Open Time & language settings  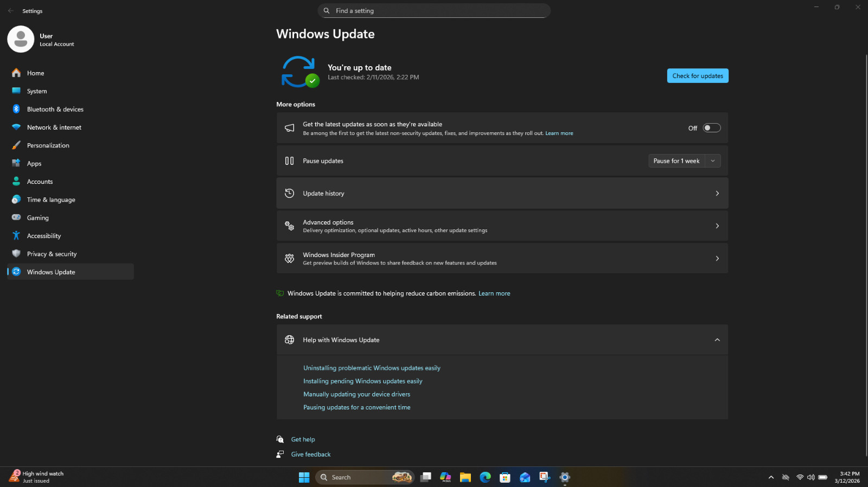[x=71, y=200]
